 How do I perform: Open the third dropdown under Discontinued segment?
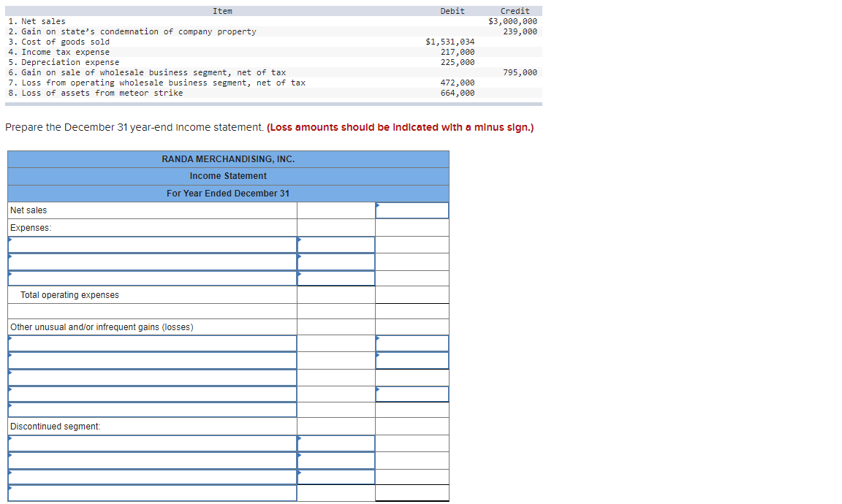click(153, 477)
